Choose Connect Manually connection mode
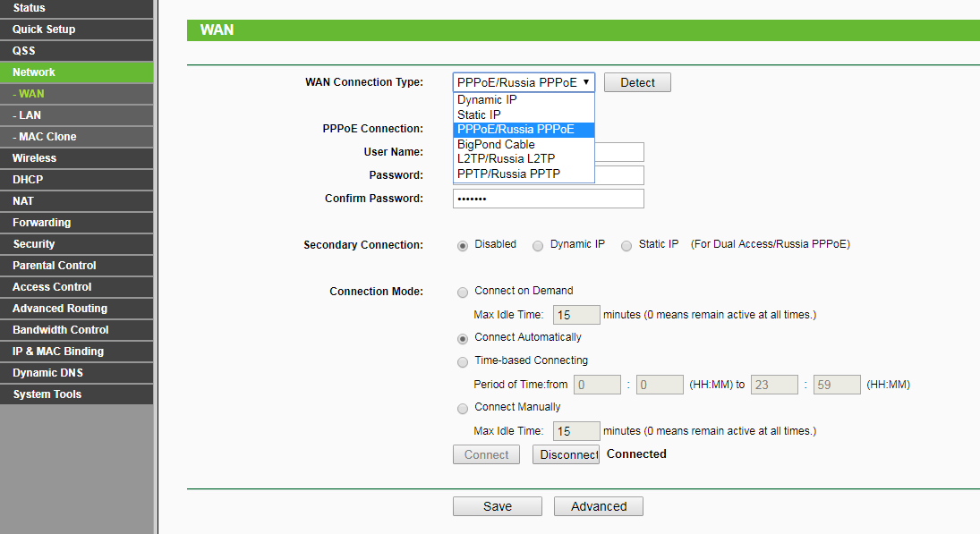 click(x=463, y=408)
